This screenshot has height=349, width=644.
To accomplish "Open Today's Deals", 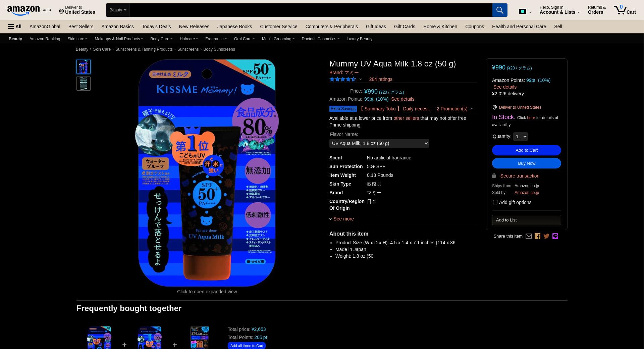I will pos(156,27).
